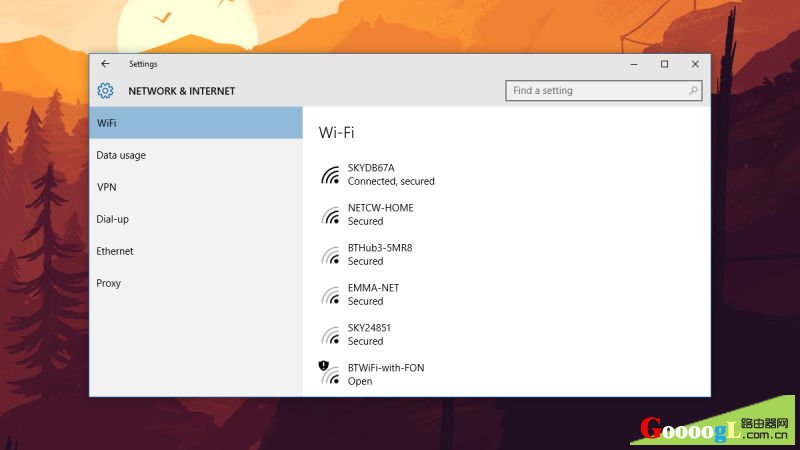The image size is (800, 450).
Task: Click the SKYDB67A Wi-Fi signal icon
Action: (331, 175)
